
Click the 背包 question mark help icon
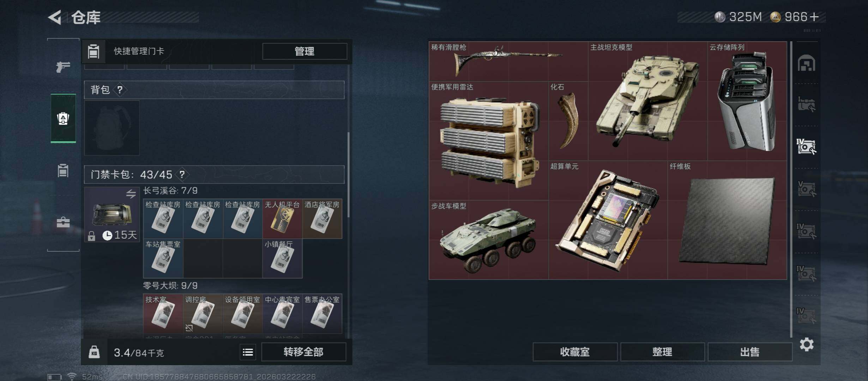coord(120,90)
